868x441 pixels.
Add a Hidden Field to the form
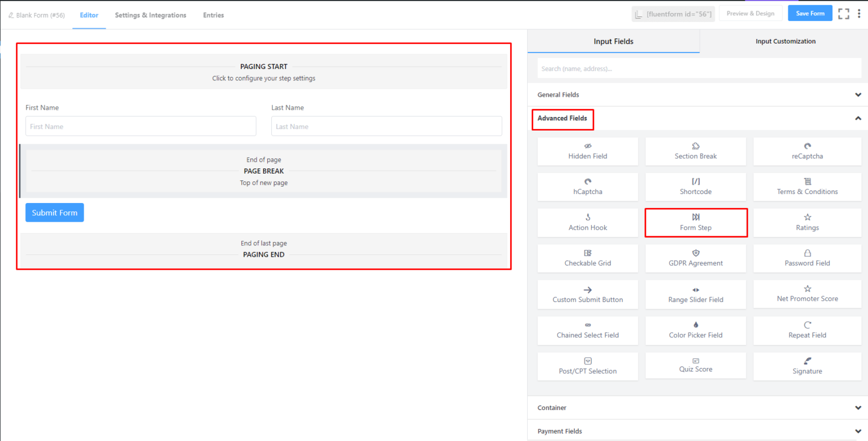tap(588, 151)
